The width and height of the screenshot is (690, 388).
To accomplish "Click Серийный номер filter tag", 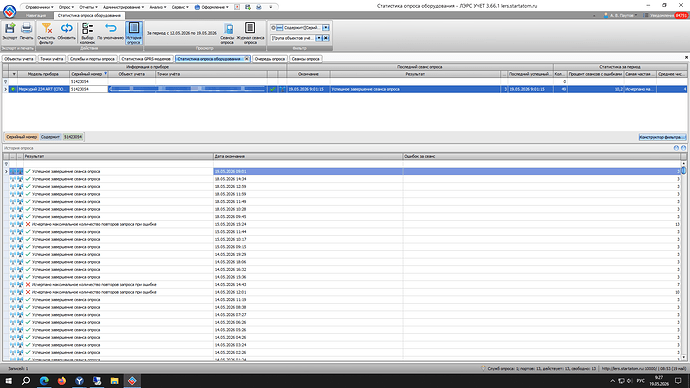I will tap(22, 137).
